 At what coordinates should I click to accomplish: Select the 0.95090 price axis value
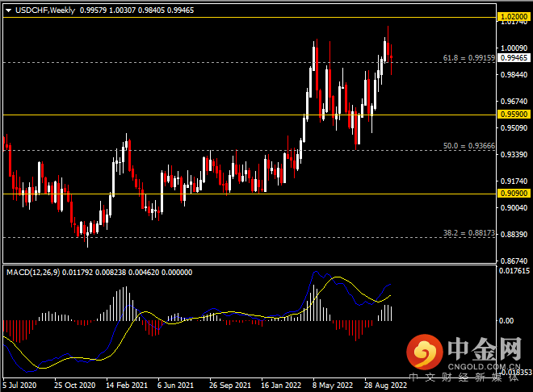pos(514,127)
